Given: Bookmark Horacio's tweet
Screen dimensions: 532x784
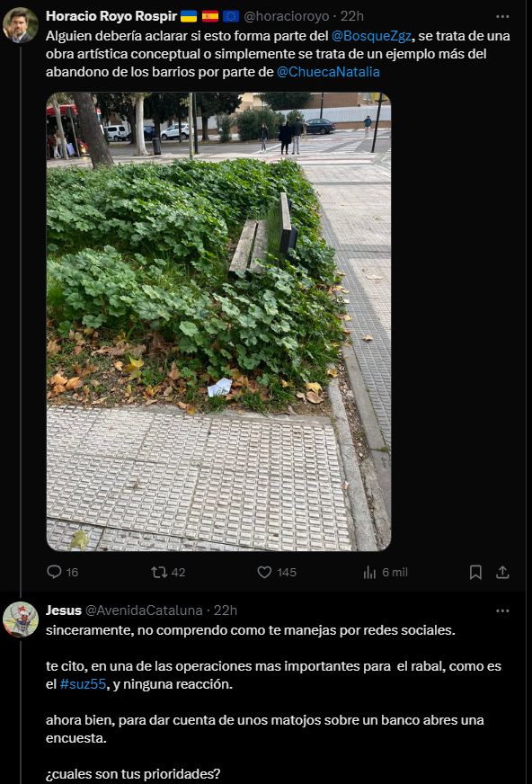Looking at the screenshot, I should click(475, 572).
